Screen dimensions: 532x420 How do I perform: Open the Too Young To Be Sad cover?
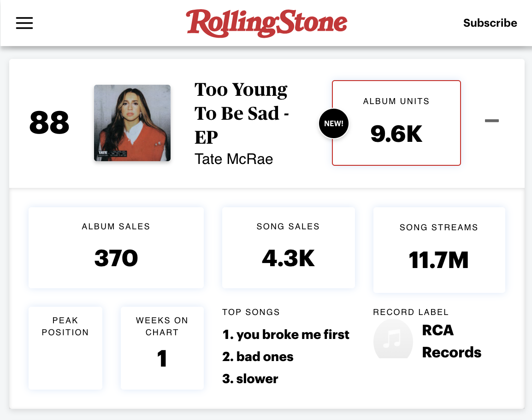[x=132, y=123]
